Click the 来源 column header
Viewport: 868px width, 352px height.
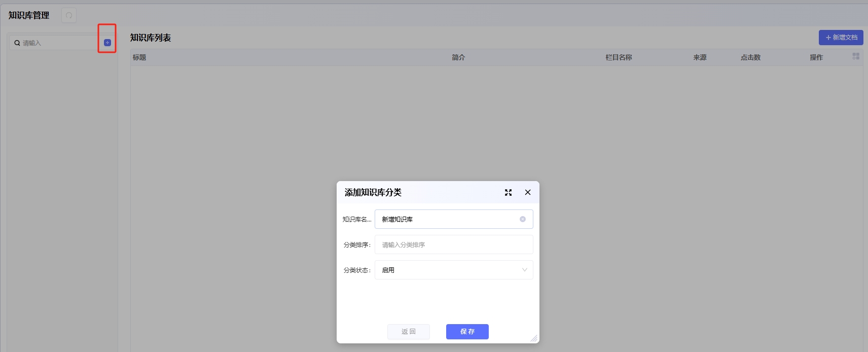coord(700,57)
